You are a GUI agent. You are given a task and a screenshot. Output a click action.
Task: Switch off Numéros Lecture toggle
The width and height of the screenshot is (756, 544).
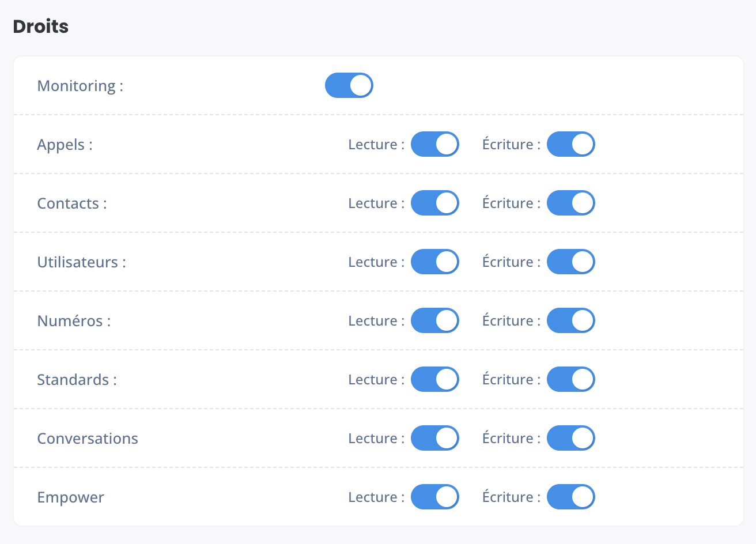[435, 320]
